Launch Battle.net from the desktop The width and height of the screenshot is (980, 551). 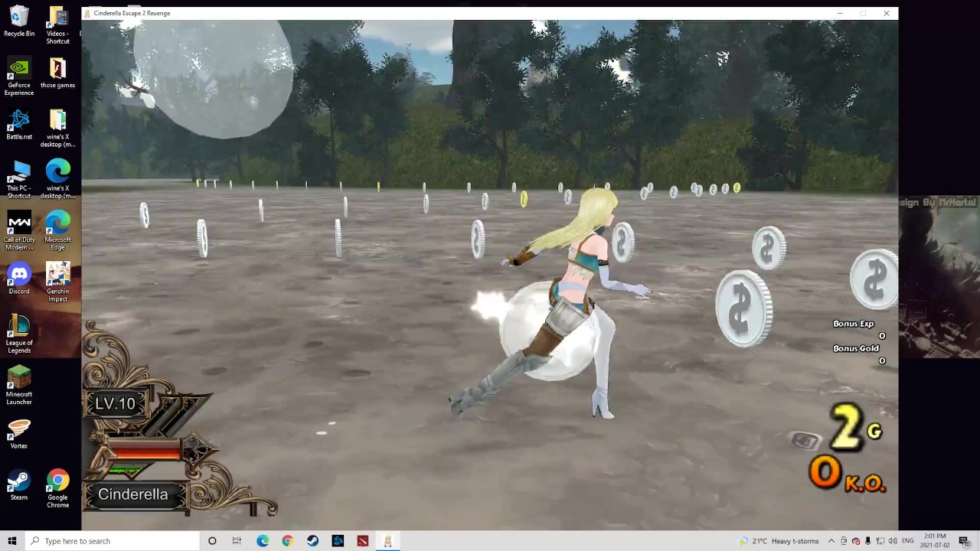click(19, 125)
